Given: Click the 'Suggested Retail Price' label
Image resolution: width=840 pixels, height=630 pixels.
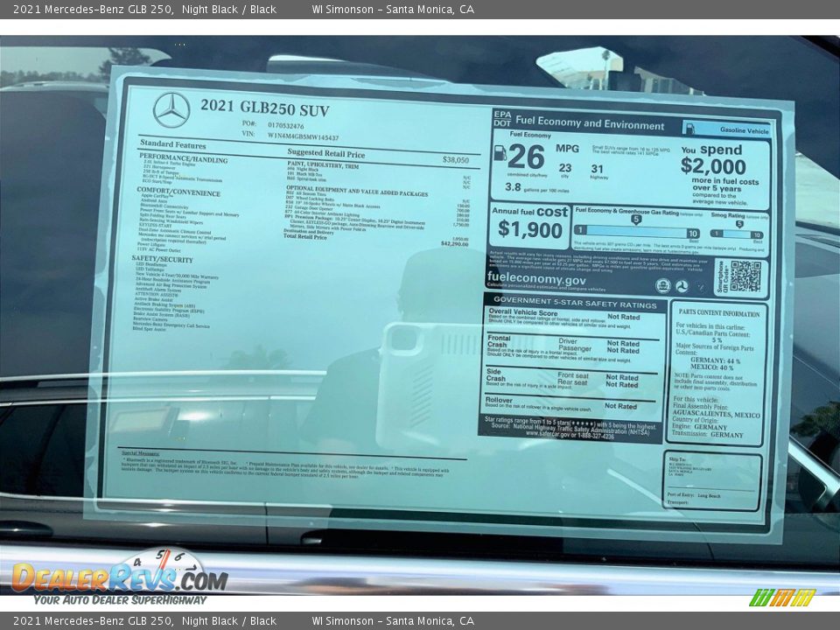Looking at the screenshot, I should point(325,153).
